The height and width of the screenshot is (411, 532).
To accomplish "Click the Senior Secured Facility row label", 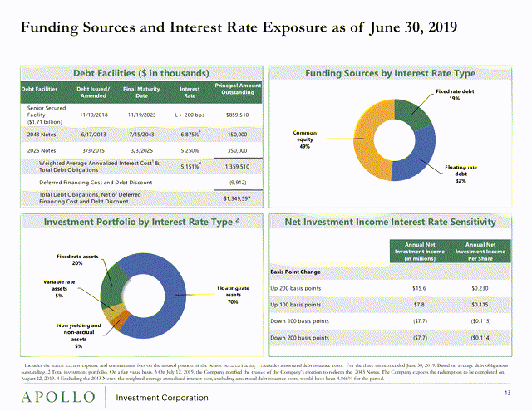I will (47, 115).
